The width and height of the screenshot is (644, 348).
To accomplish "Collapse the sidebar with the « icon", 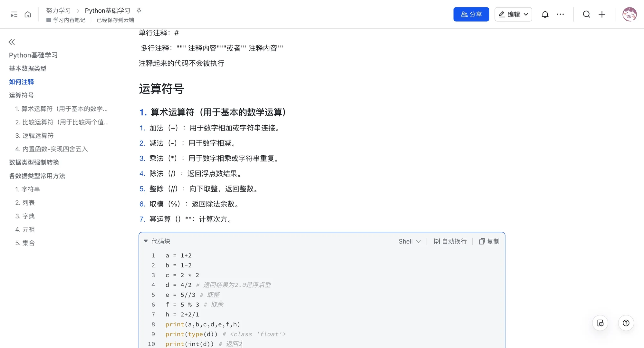I will tap(12, 42).
